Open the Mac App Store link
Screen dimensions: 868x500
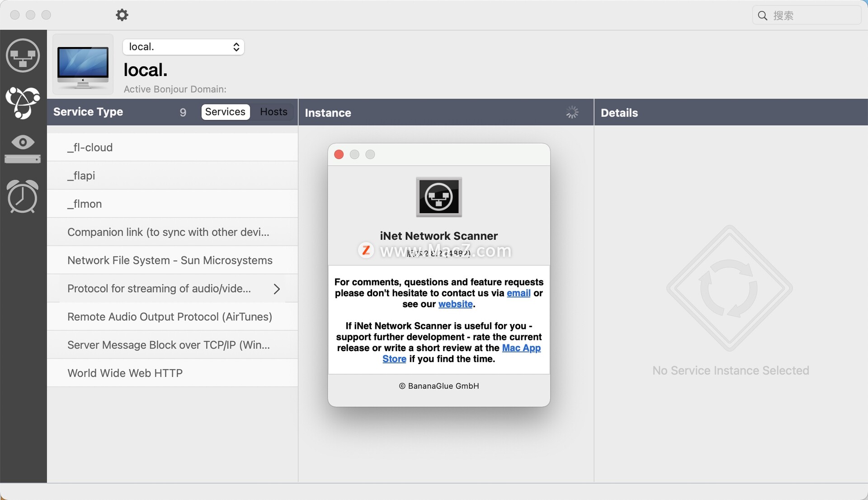[521, 348]
